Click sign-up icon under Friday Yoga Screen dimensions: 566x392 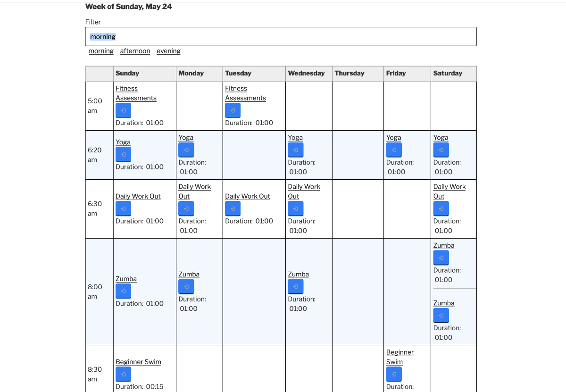[x=394, y=150]
